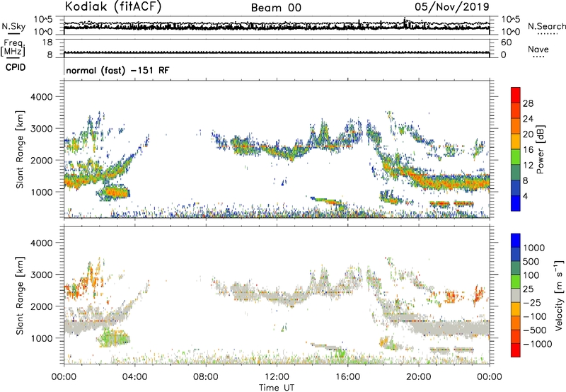Click 'normal (fast) -151 RF' text
Screen dimensions: 566x392
117,70
